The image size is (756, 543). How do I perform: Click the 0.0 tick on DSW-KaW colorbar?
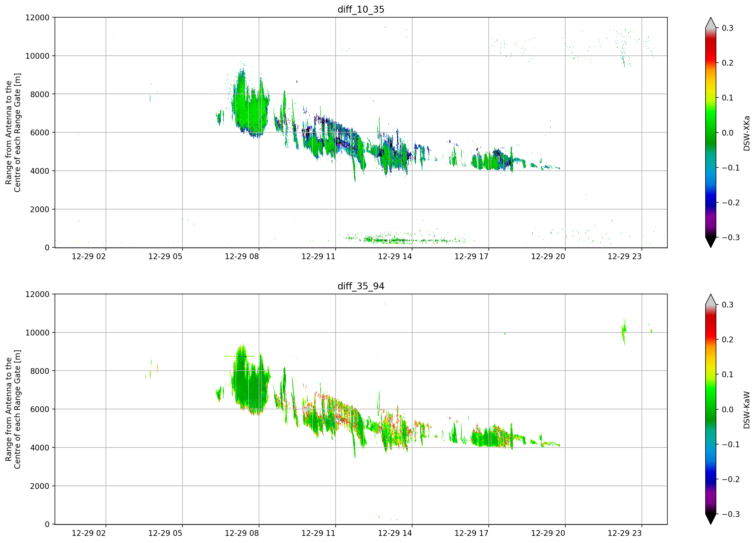click(x=728, y=410)
